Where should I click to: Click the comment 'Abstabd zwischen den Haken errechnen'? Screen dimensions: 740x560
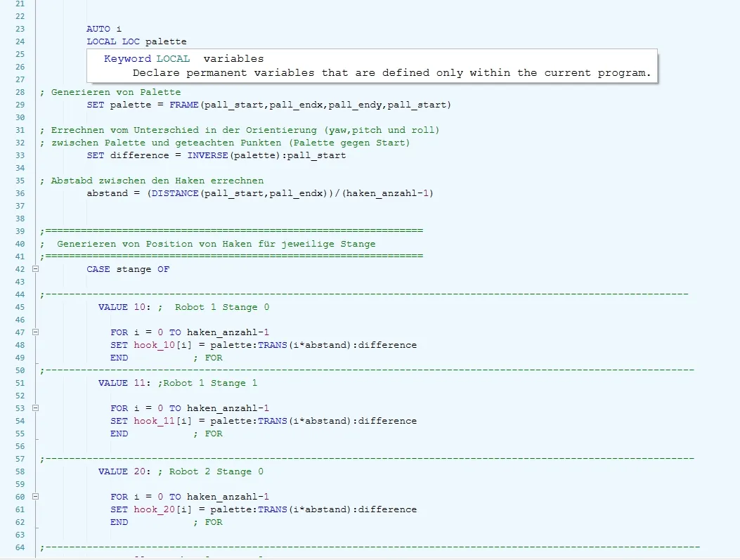157,181
